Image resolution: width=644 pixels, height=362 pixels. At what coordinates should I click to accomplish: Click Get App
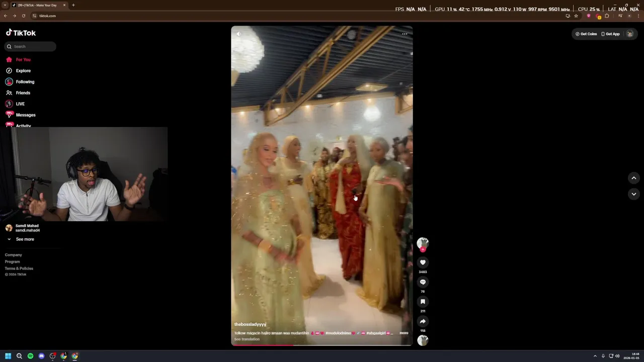pyautogui.click(x=610, y=34)
